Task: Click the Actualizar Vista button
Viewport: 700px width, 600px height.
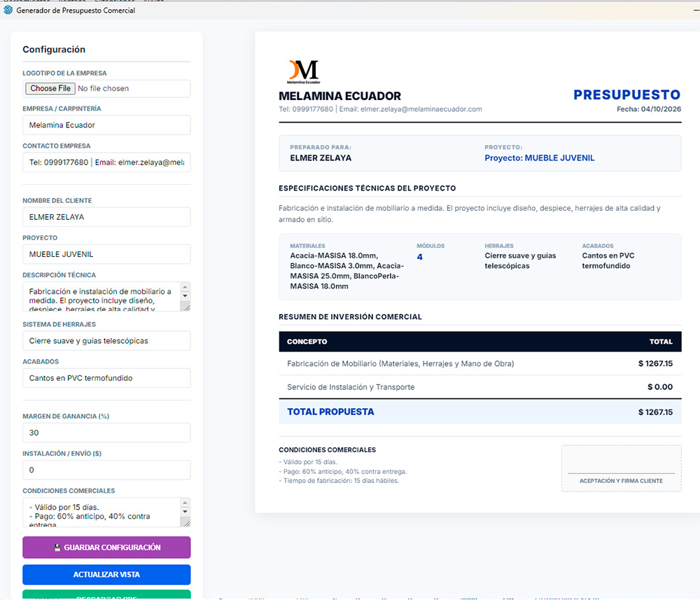Action: (x=106, y=575)
